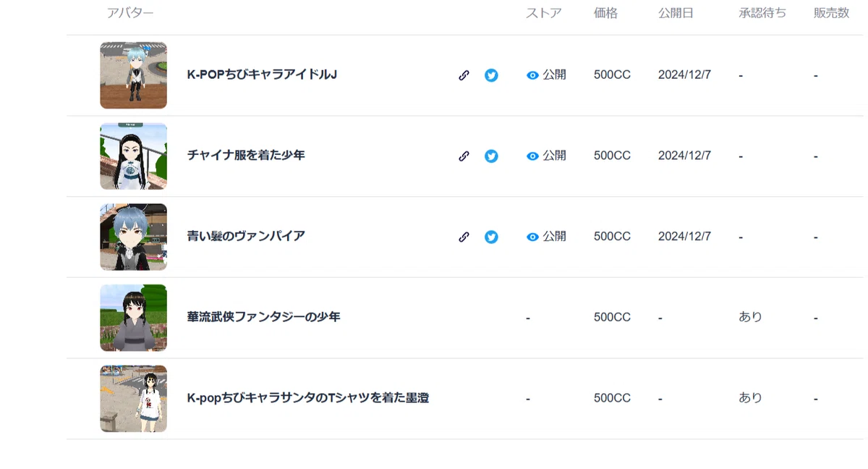The width and height of the screenshot is (868, 469).
Task: Open santa T-shirt 墨澄 avatar thumbnail
Action: pyautogui.click(x=134, y=398)
